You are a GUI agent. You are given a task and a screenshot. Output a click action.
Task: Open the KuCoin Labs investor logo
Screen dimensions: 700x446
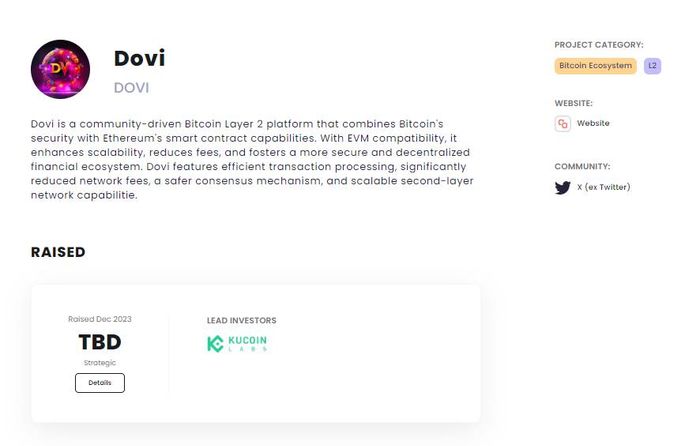[x=237, y=344]
